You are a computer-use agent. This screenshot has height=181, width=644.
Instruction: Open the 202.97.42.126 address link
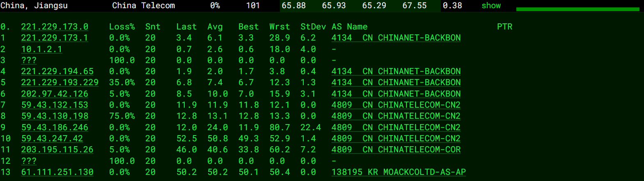(x=55, y=94)
